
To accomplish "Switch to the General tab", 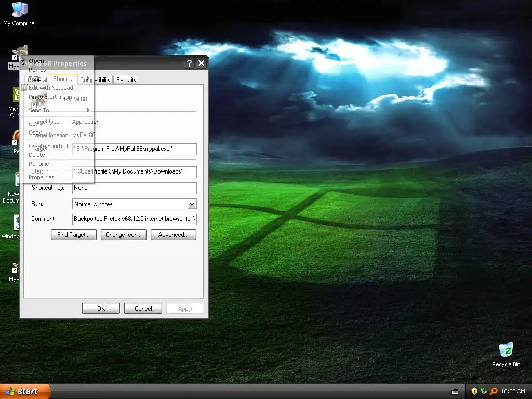I will coord(37,79).
